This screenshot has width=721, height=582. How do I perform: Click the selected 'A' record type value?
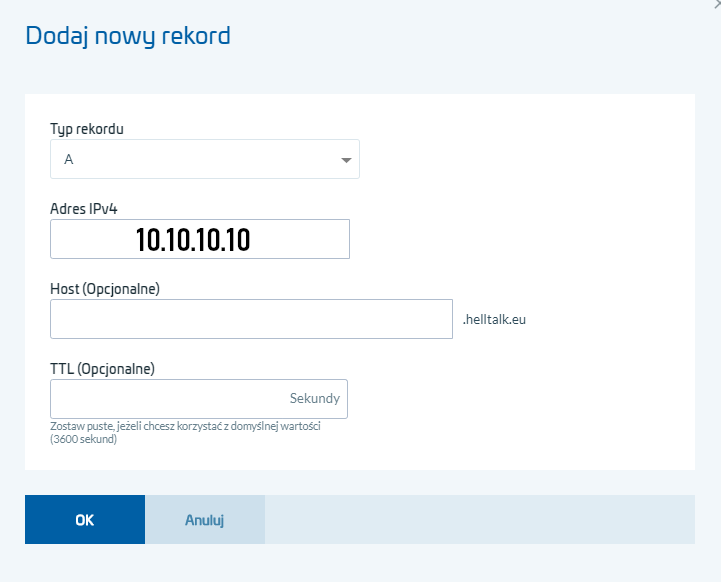(69, 159)
